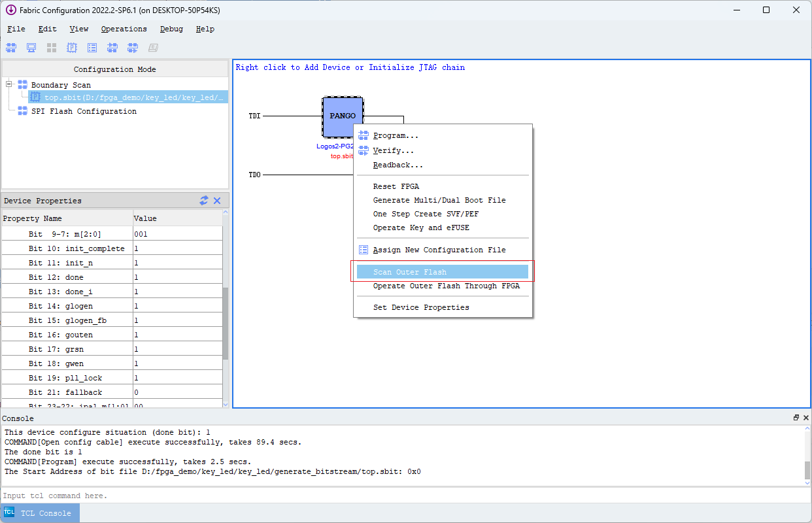Refresh the Device Properties panel
Screen dimensions: 812x523
point(203,200)
